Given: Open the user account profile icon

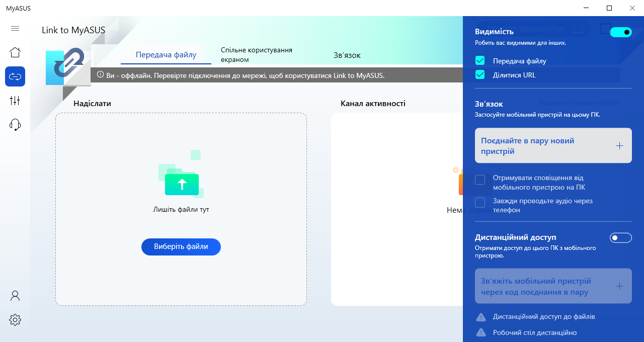Looking at the screenshot, I should point(15,296).
